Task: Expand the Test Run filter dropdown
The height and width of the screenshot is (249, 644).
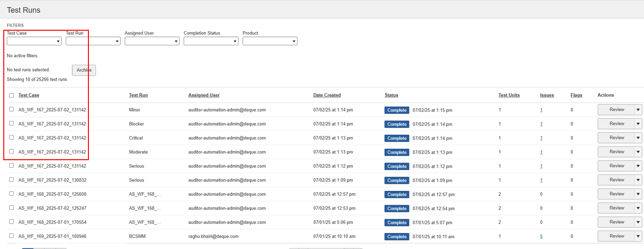Action: point(93,41)
